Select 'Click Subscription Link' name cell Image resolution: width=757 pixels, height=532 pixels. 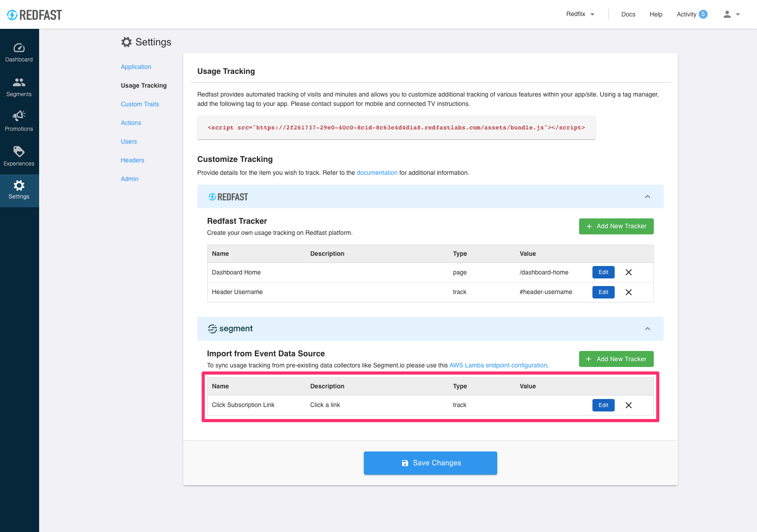tap(243, 405)
